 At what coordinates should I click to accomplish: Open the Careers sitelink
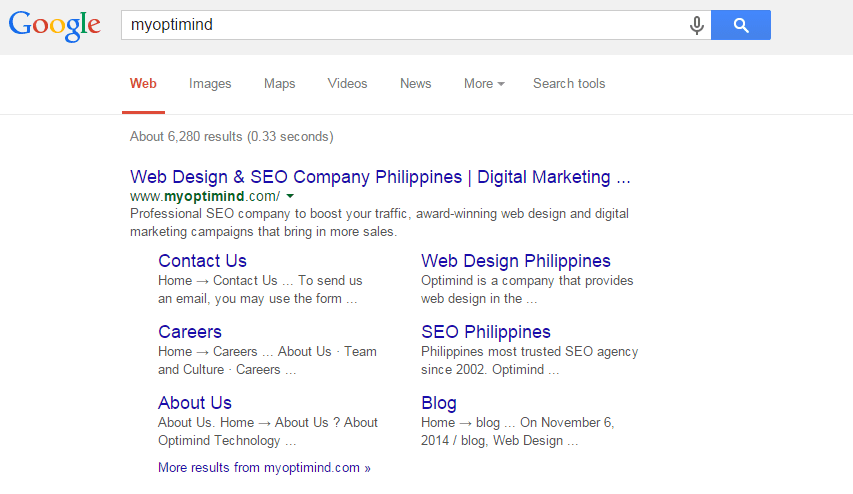tap(190, 332)
